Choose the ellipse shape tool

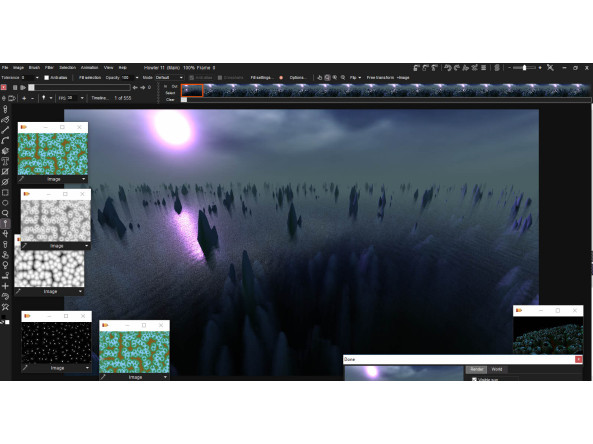pyautogui.click(x=5, y=203)
